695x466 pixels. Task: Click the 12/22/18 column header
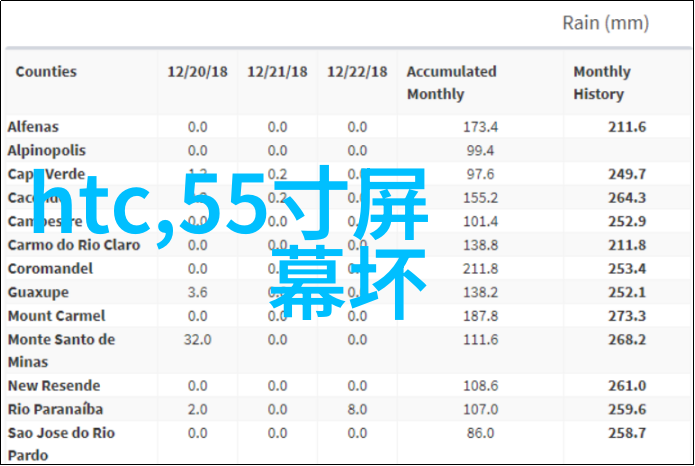[357, 71]
